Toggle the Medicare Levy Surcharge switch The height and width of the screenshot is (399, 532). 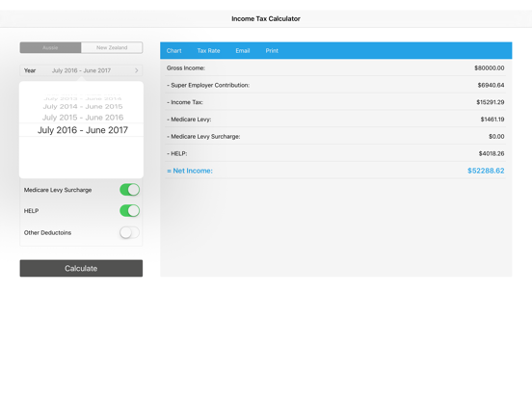click(129, 190)
